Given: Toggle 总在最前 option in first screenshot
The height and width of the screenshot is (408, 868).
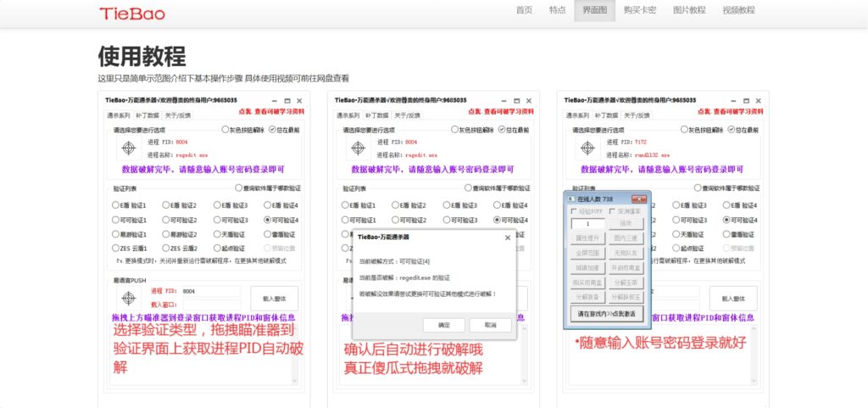Looking at the screenshot, I should point(284,130).
